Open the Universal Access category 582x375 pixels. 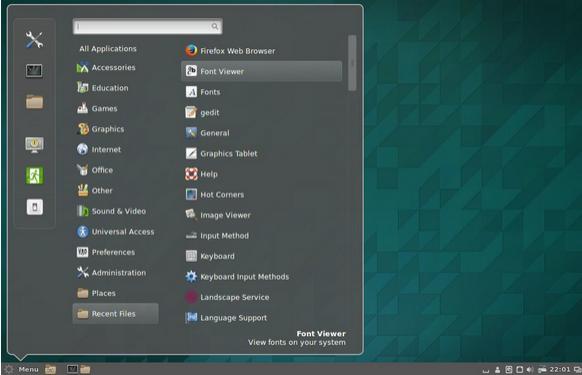tap(116, 232)
